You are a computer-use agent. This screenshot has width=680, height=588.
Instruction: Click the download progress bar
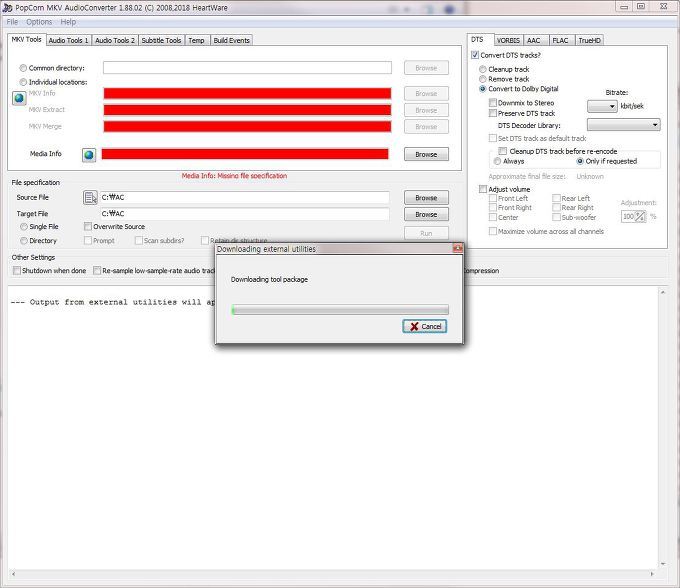point(340,310)
